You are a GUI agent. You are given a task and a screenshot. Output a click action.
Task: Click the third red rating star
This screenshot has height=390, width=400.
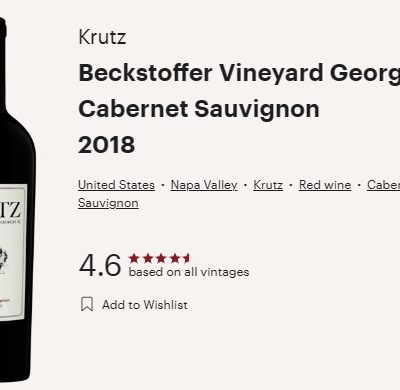[161, 258]
